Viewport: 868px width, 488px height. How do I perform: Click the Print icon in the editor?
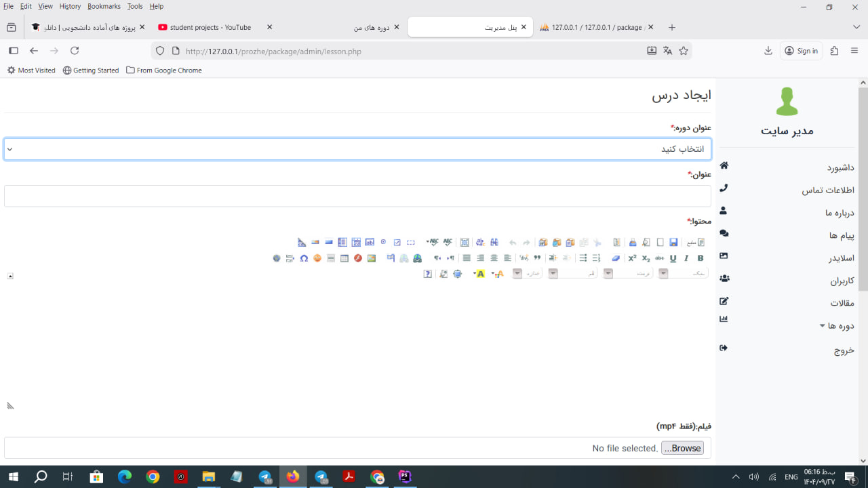[632, 242]
